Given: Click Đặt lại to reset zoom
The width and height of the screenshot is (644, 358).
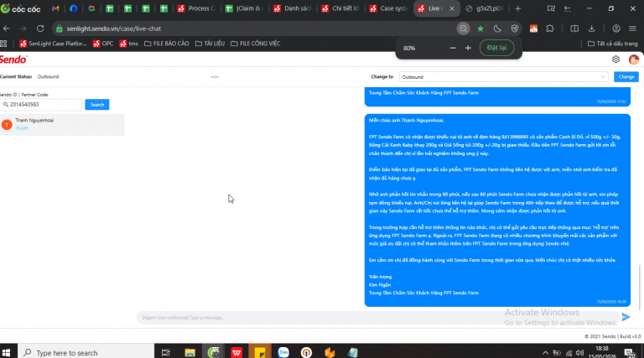Looking at the screenshot, I should (x=496, y=48).
